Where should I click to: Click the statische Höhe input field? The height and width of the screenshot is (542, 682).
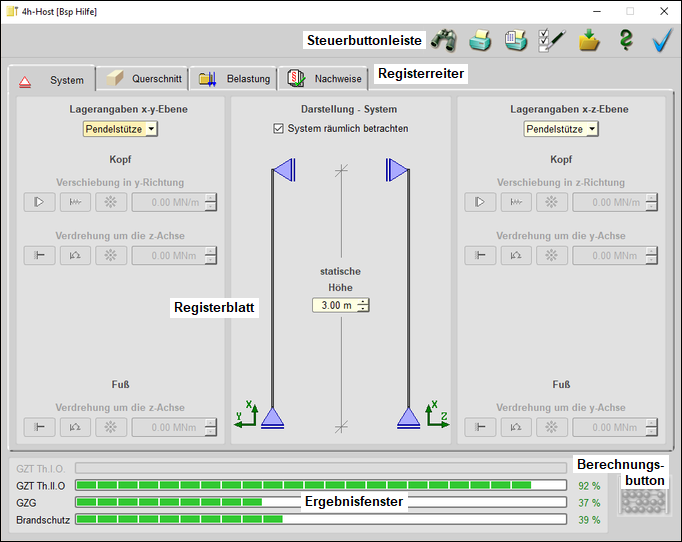pos(334,305)
